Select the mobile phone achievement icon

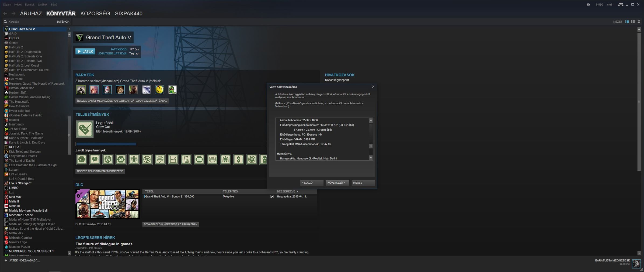click(186, 160)
